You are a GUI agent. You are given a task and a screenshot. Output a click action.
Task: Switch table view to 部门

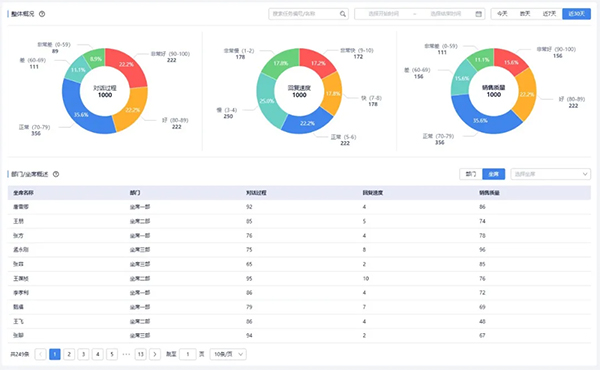471,174
